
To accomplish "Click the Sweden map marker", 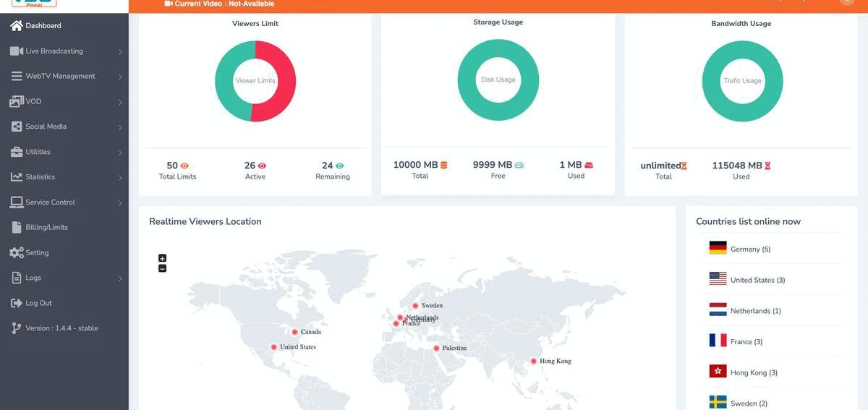I will tap(415, 306).
